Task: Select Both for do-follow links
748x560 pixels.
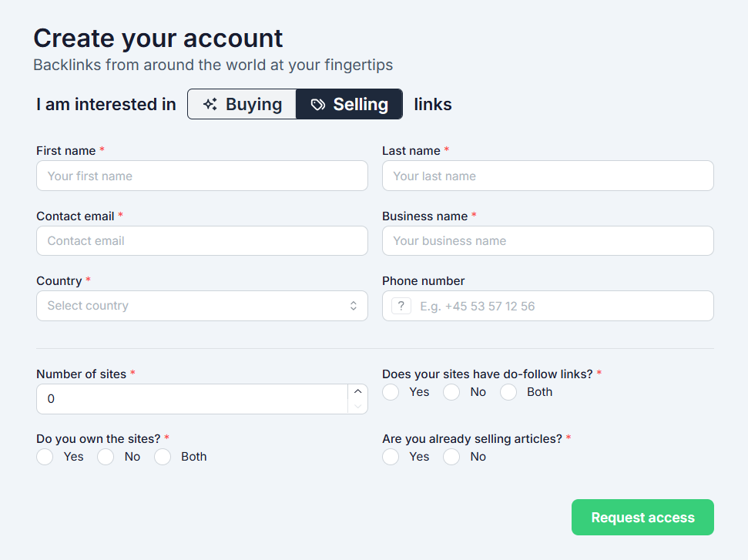Action: [x=508, y=392]
